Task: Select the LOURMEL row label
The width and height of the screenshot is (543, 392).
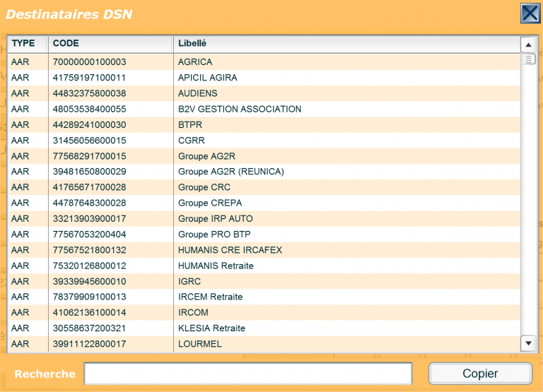Action: point(200,344)
